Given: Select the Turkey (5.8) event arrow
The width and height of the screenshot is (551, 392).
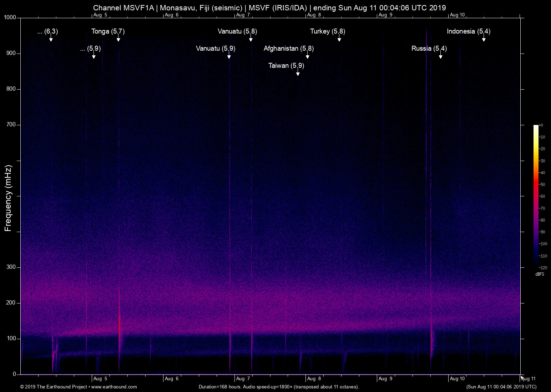Looking at the screenshot, I should tap(339, 39).
